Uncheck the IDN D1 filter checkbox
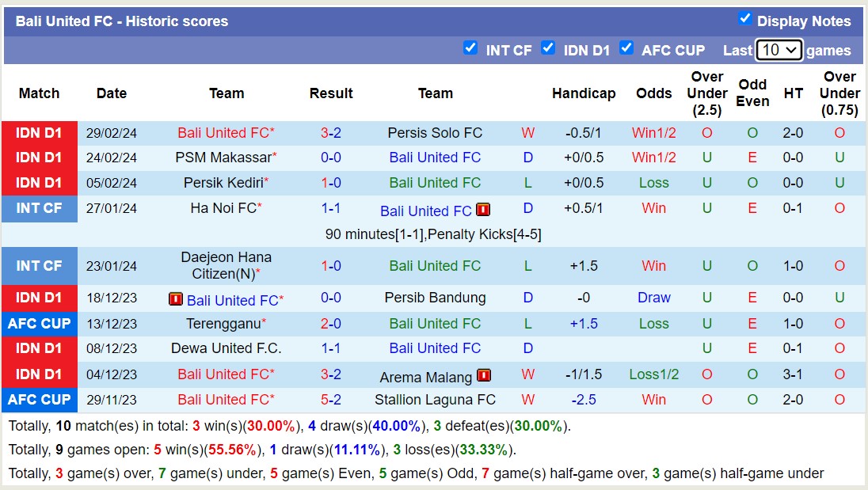This screenshot has width=868, height=490. click(548, 48)
